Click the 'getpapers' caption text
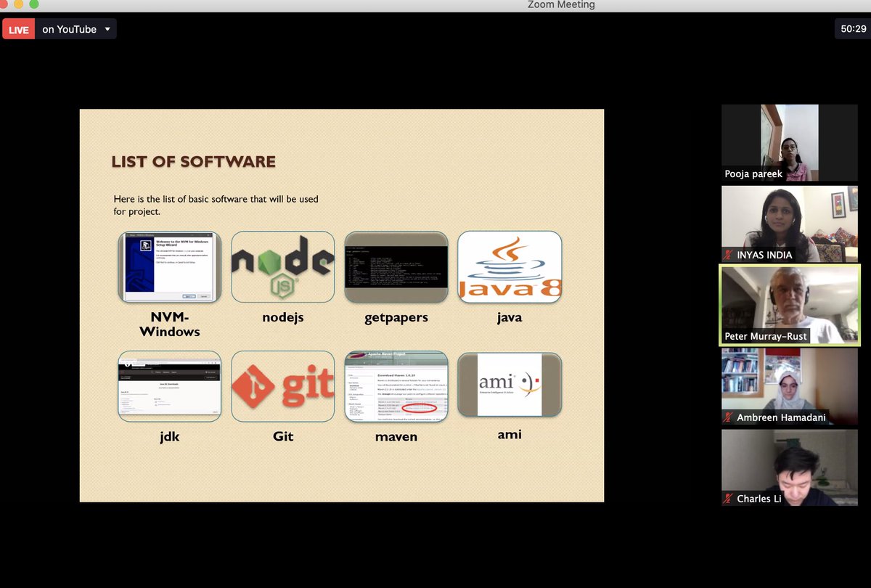Viewport: 871px width, 588px height. [x=396, y=318]
